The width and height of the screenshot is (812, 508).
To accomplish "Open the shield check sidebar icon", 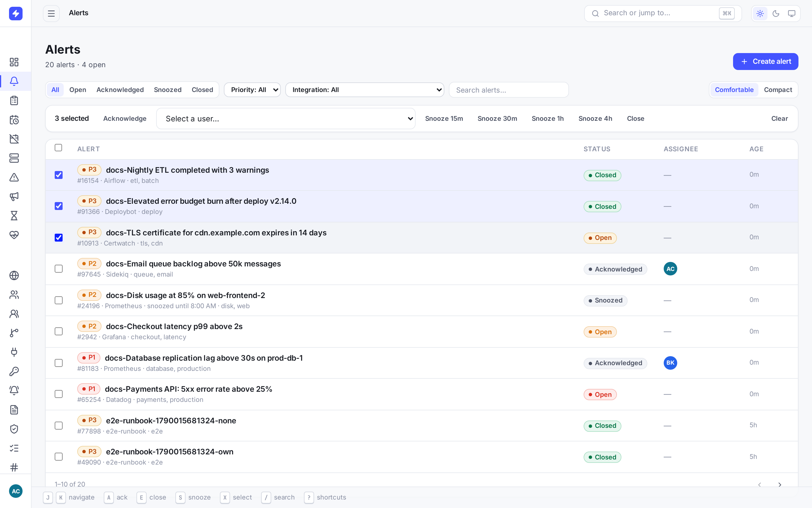I will pyautogui.click(x=14, y=429).
